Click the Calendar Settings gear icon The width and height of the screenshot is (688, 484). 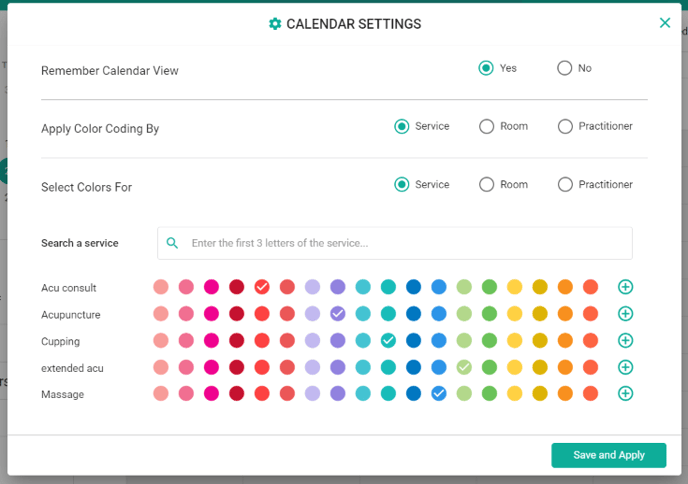[x=275, y=24]
